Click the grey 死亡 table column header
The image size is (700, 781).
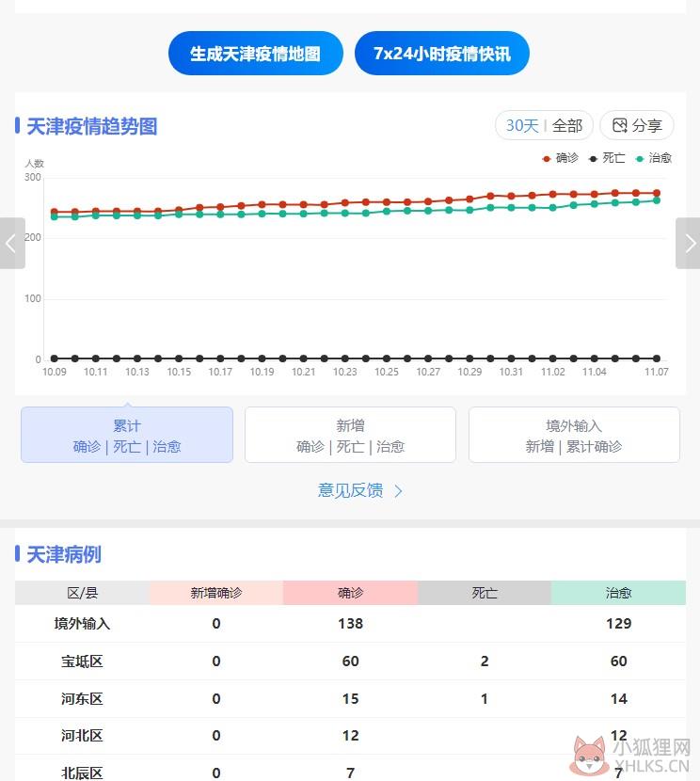pos(485,593)
